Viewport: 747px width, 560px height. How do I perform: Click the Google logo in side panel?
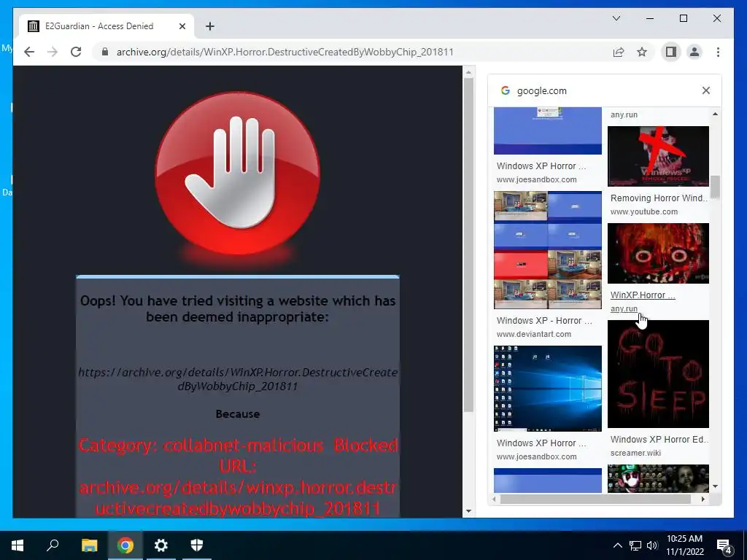click(x=506, y=90)
